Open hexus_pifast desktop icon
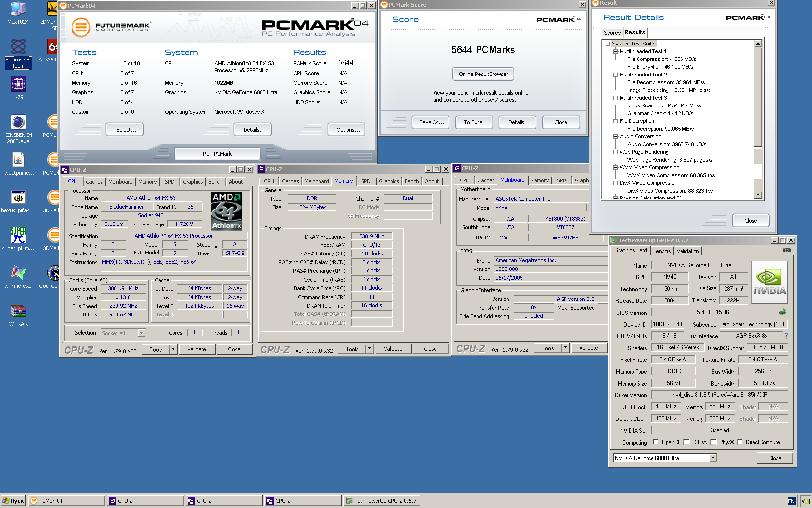812x508 pixels. coord(18,202)
